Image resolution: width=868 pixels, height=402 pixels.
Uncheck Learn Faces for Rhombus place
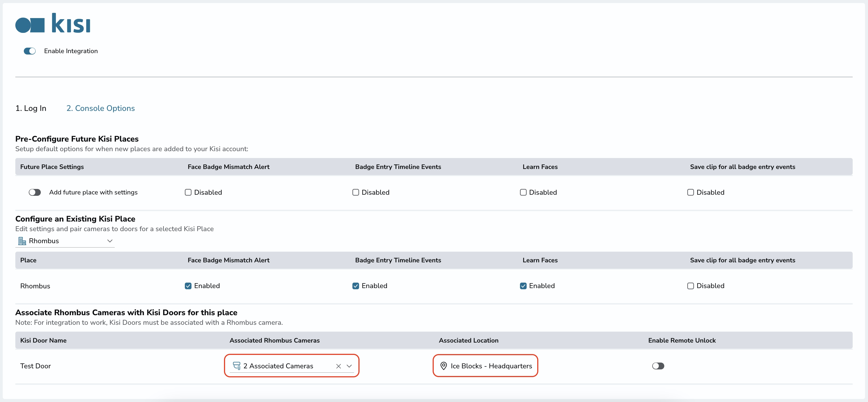[x=523, y=286]
